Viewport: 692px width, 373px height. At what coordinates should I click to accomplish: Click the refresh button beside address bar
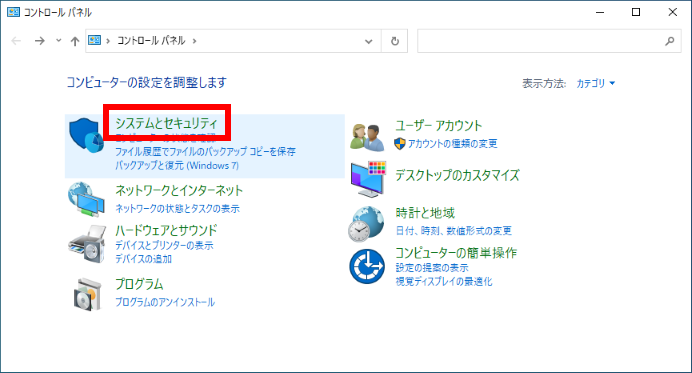coord(395,41)
